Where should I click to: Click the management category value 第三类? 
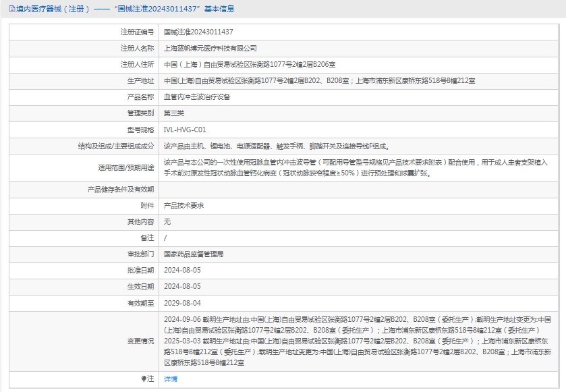pyautogui.click(x=173, y=113)
